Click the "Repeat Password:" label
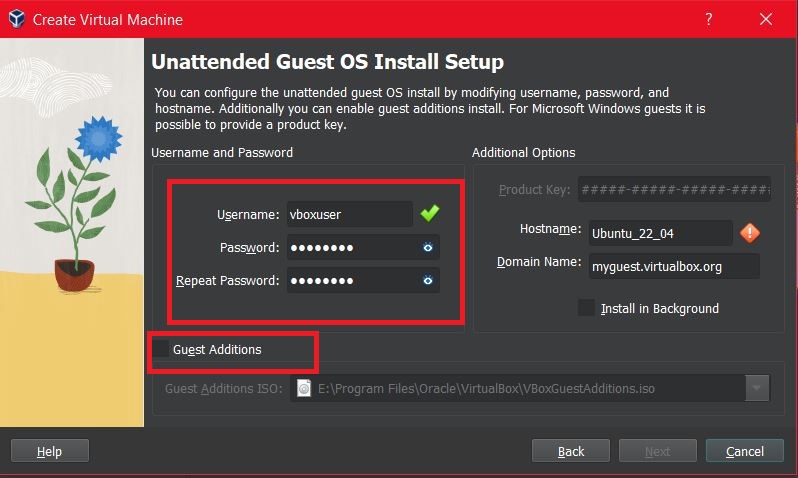 [x=227, y=280]
